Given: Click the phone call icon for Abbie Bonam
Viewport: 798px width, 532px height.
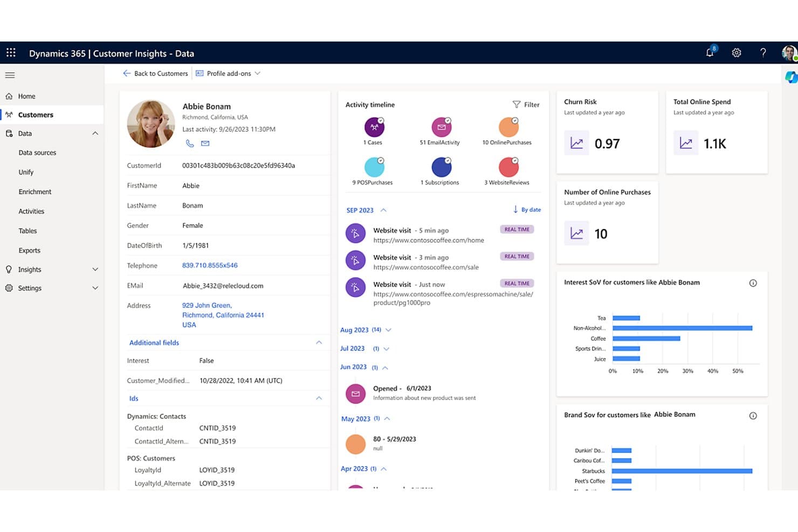Looking at the screenshot, I should (190, 143).
